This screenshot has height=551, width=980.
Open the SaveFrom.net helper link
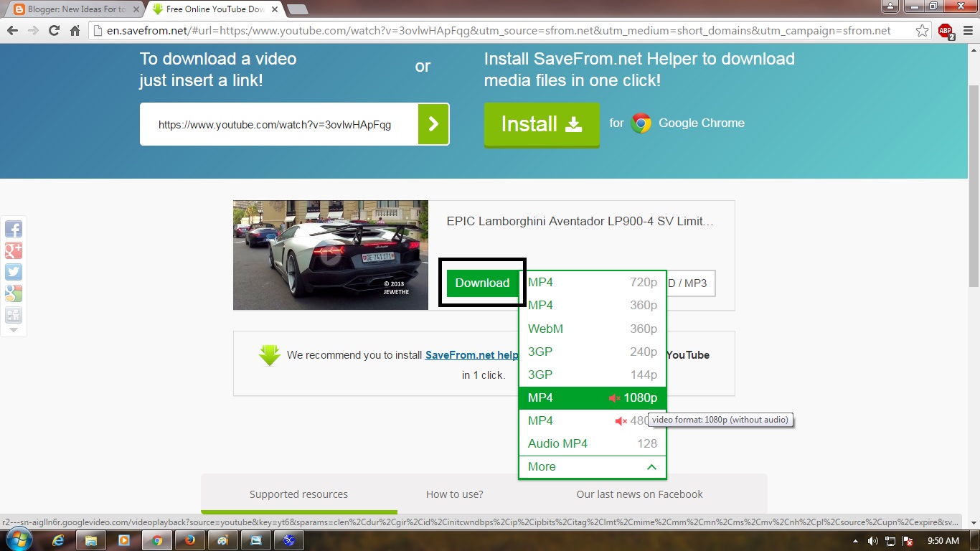[x=471, y=355]
